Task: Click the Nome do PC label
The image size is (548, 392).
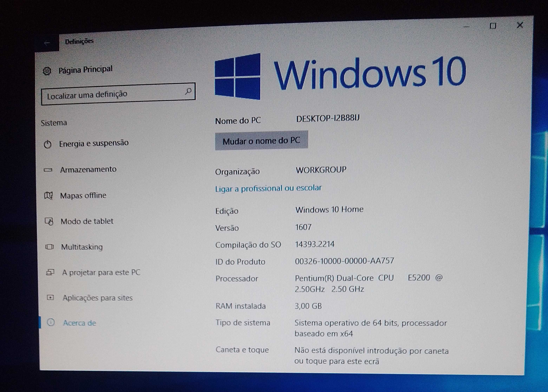Action: click(238, 120)
